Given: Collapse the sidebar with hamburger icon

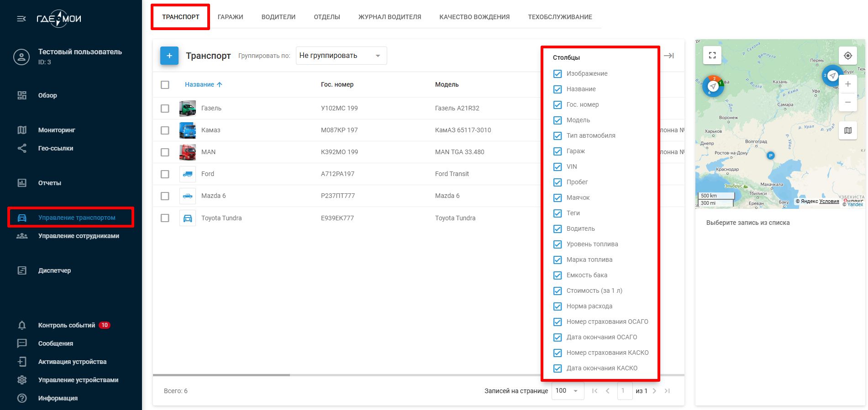Looking at the screenshot, I should [21, 19].
